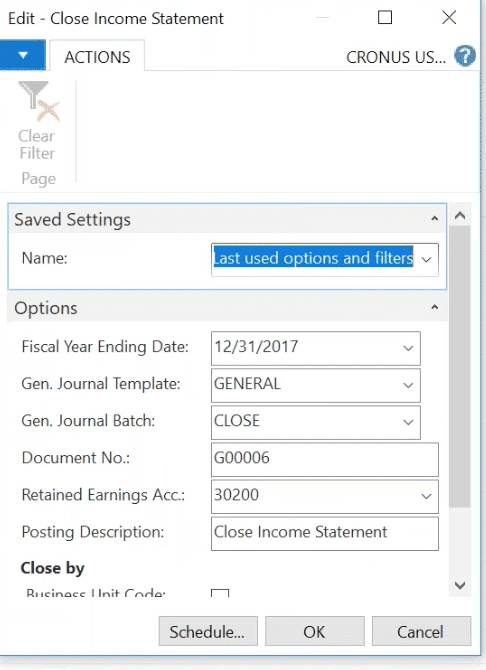
Task: Open the blue application menu arrow
Action: [x=23, y=55]
